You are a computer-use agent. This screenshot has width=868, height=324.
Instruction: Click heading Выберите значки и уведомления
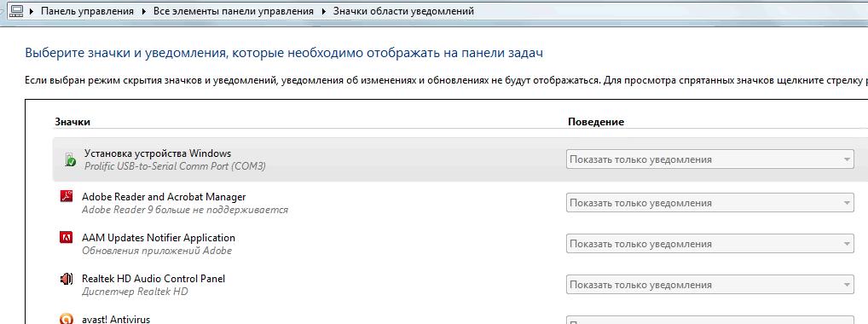[x=285, y=53]
